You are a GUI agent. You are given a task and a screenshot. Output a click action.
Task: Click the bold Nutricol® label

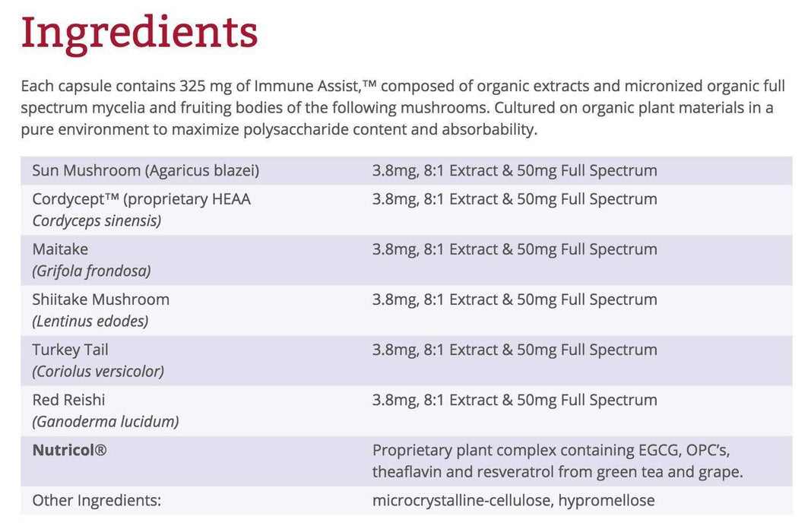[x=69, y=450]
